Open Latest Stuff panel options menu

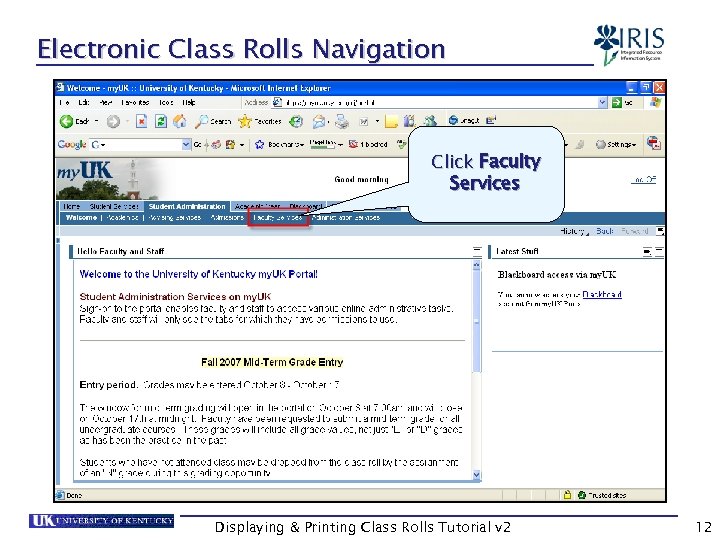coord(647,251)
